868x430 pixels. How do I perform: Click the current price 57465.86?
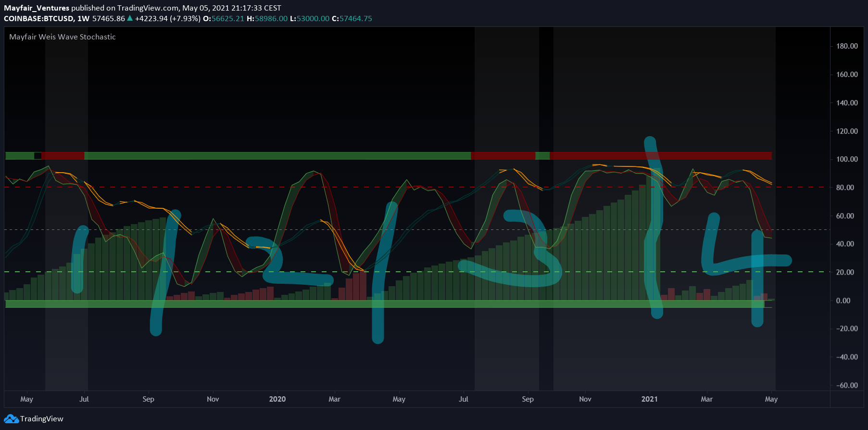pos(109,19)
